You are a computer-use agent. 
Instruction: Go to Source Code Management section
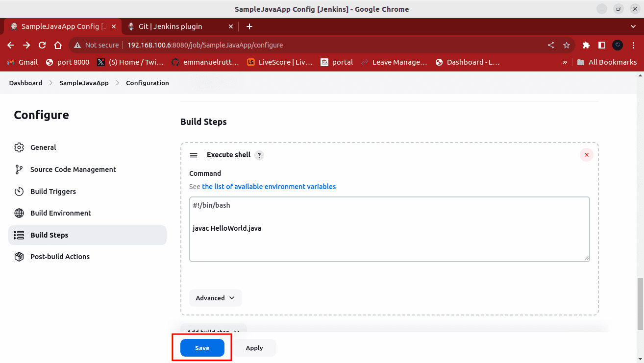tap(73, 169)
